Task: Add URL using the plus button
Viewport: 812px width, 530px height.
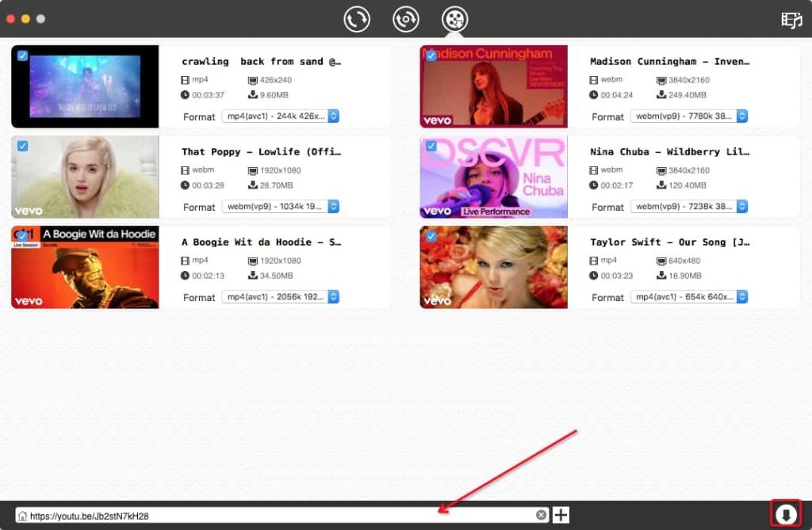Action: 561,515
